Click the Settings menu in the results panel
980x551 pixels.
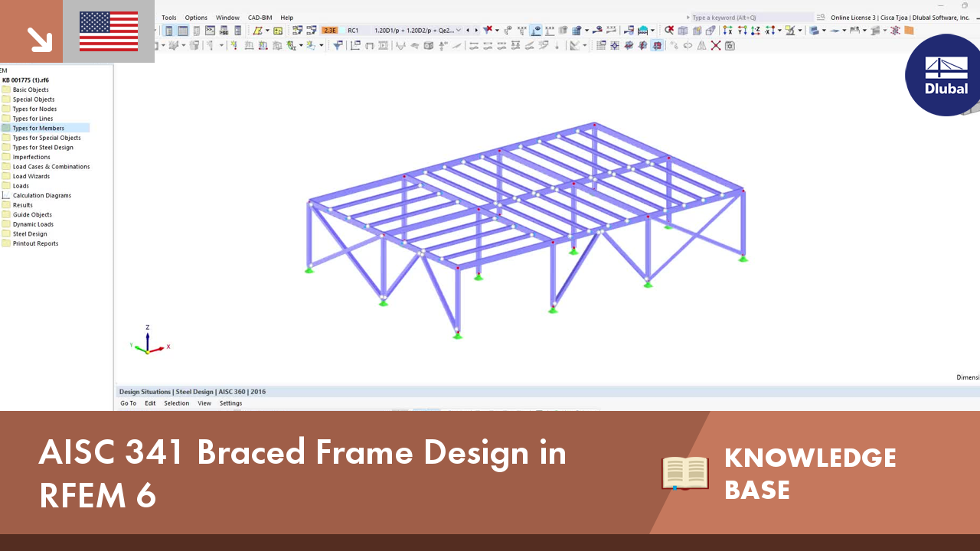pyautogui.click(x=230, y=403)
